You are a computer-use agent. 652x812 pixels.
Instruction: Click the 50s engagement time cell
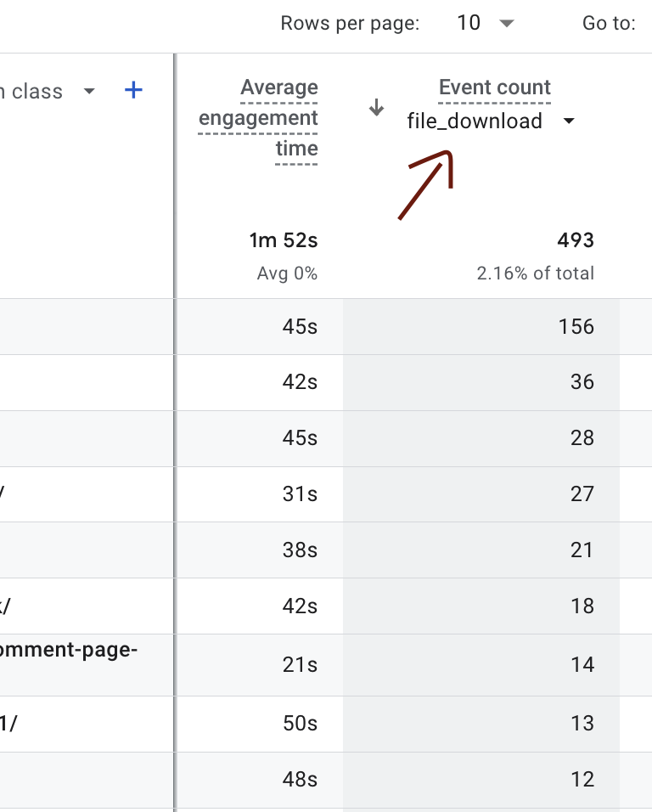300,724
